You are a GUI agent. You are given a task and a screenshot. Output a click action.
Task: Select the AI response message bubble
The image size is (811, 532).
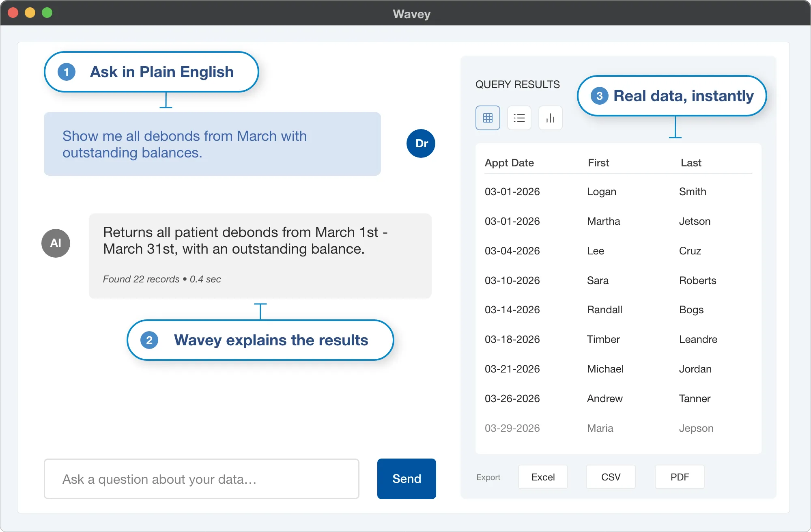pyautogui.click(x=260, y=256)
